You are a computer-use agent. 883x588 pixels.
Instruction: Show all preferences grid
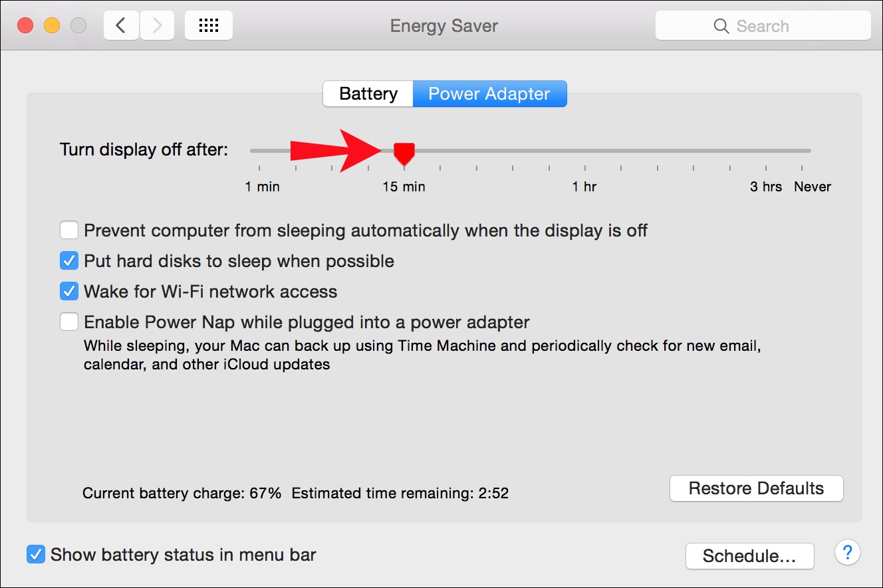tap(209, 26)
